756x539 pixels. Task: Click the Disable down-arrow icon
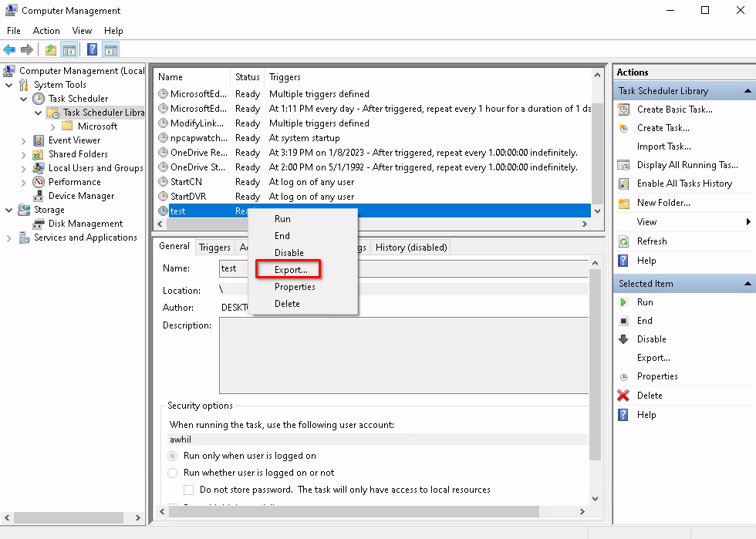(x=623, y=339)
